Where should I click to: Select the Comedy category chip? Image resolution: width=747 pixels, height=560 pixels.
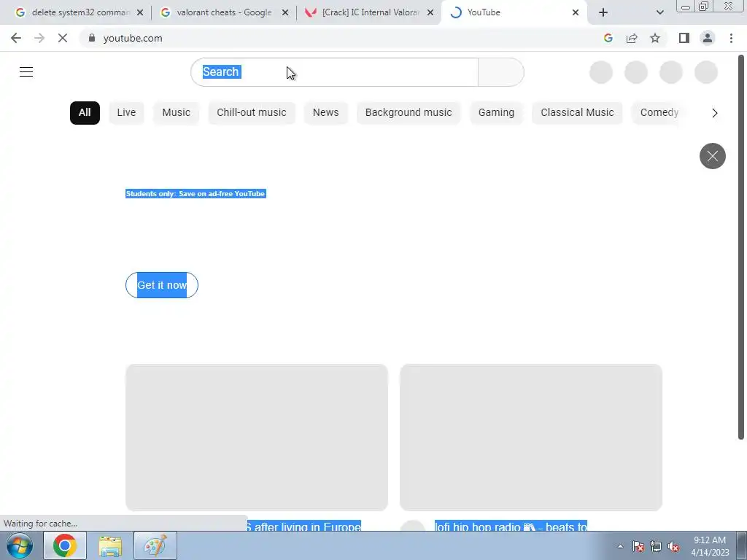659,113
